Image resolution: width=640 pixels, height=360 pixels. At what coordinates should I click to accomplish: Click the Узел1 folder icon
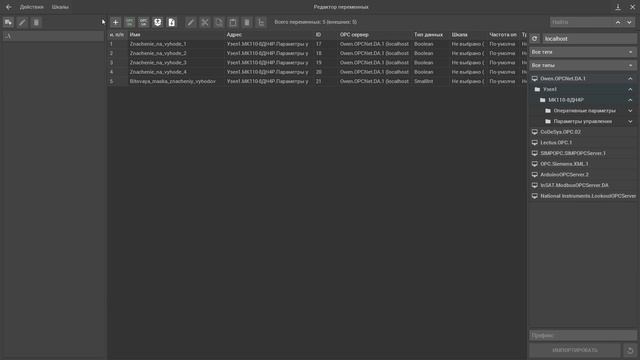click(x=538, y=89)
